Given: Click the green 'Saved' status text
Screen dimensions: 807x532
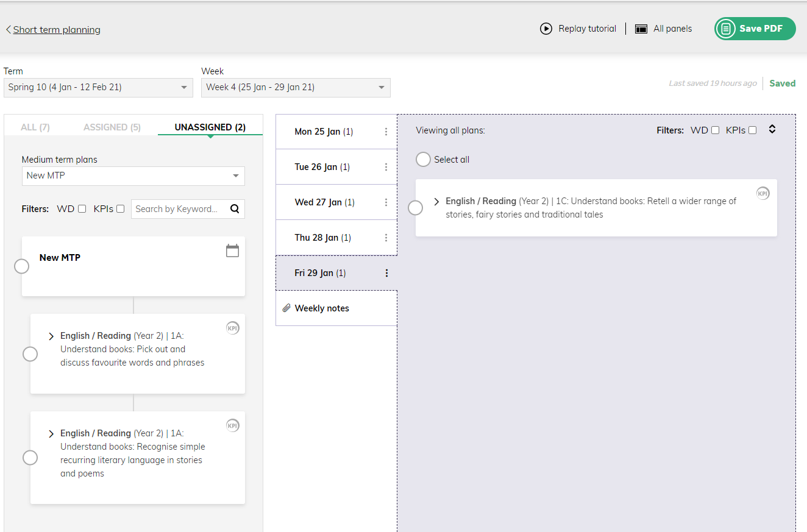Looking at the screenshot, I should click(782, 83).
